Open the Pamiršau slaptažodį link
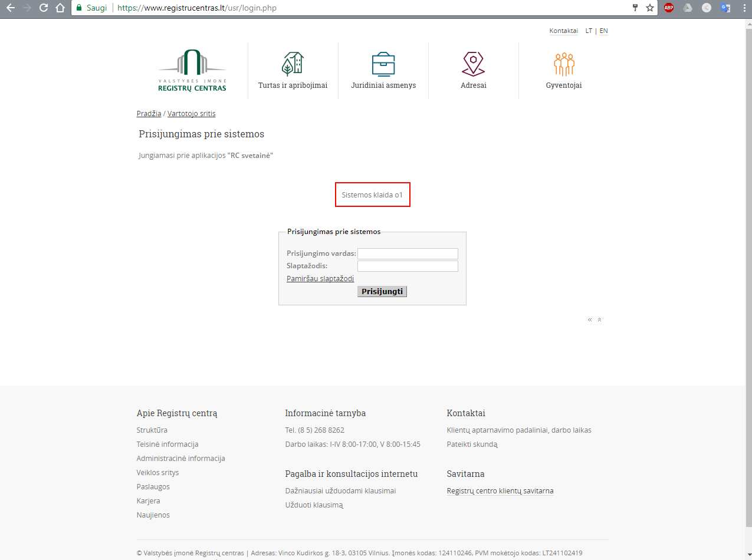 click(x=320, y=279)
